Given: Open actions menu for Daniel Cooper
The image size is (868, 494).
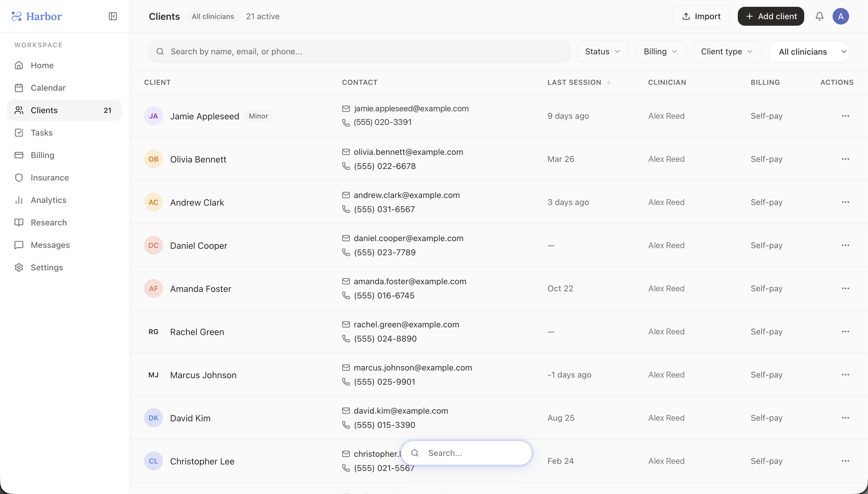Looking at the screenshot, I should (845, 245).
